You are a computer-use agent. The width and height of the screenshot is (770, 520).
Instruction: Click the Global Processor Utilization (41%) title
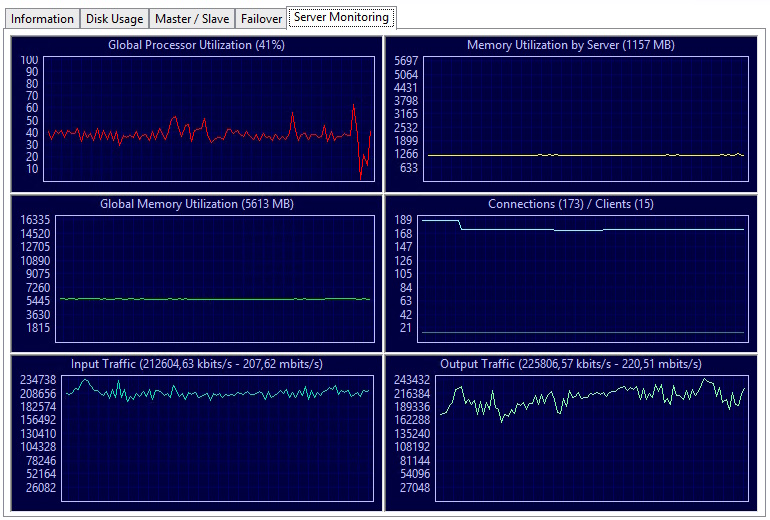coord(196,45)
